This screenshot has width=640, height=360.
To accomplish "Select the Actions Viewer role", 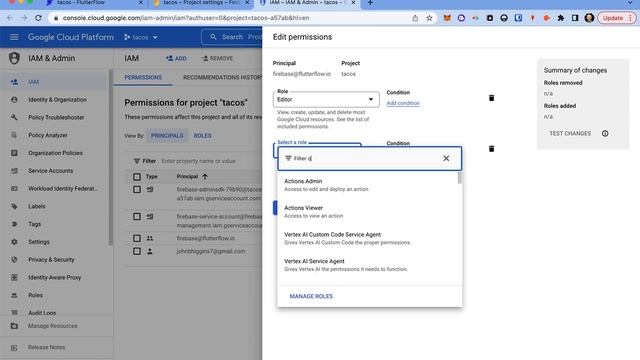I will [368, 211].
